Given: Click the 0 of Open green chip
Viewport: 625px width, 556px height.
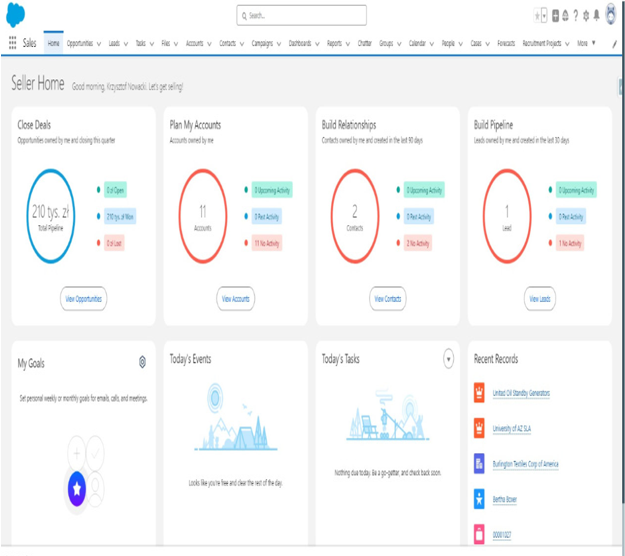Looking at the screenshot, I should pos(115,190).
